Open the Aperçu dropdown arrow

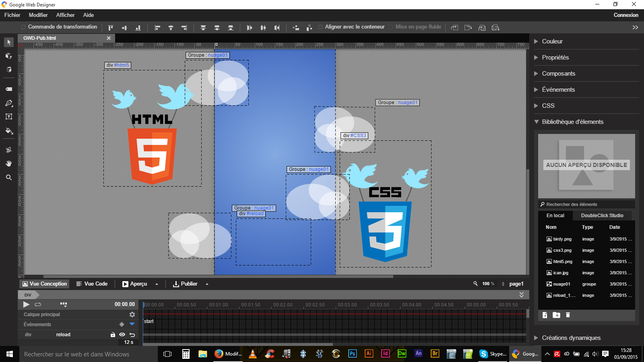point(157,284)
